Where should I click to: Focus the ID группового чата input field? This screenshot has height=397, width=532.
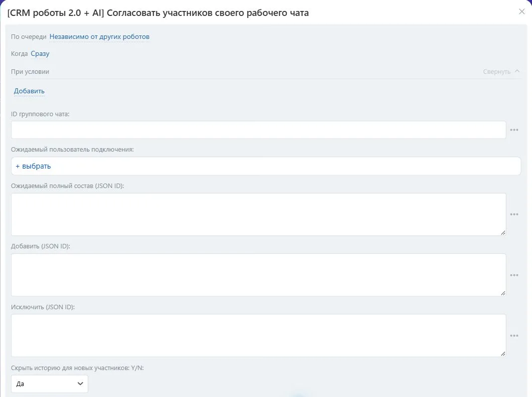[x=259, y=130]
